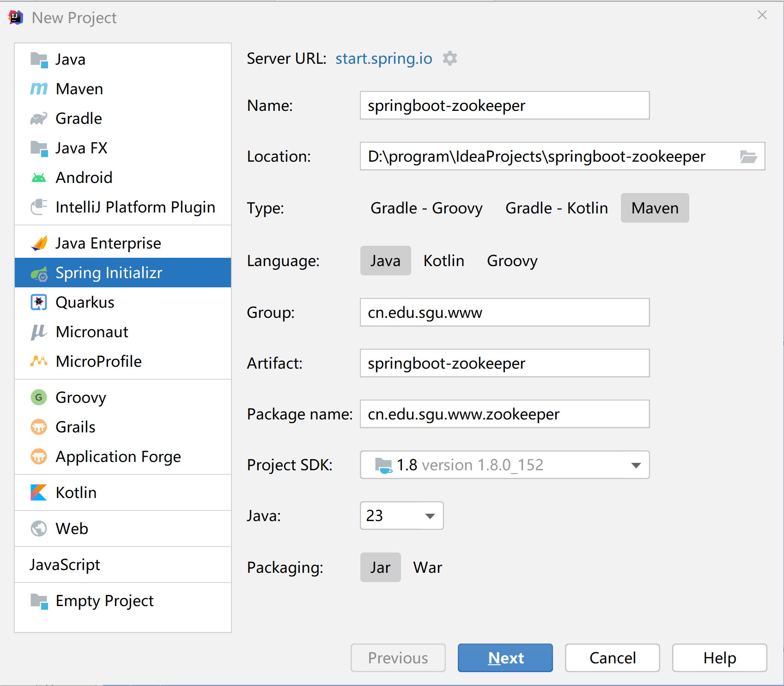Click the Group input field

(x=504, y=312)
